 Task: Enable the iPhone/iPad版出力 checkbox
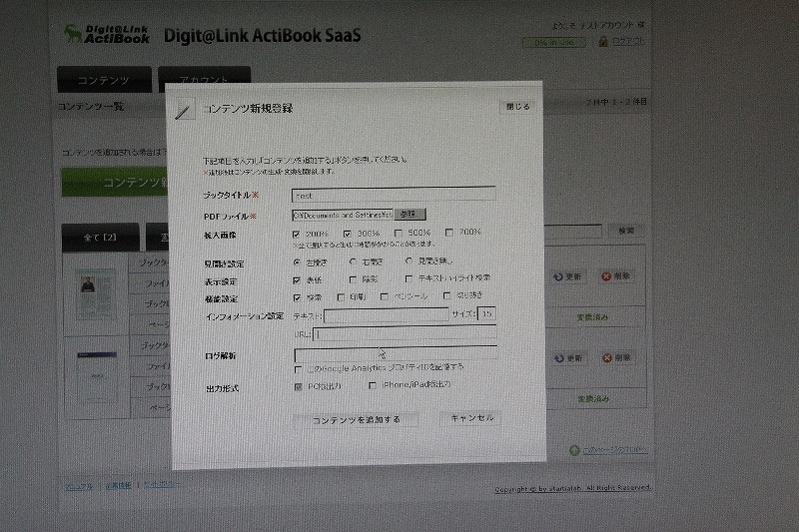(373, 386)
